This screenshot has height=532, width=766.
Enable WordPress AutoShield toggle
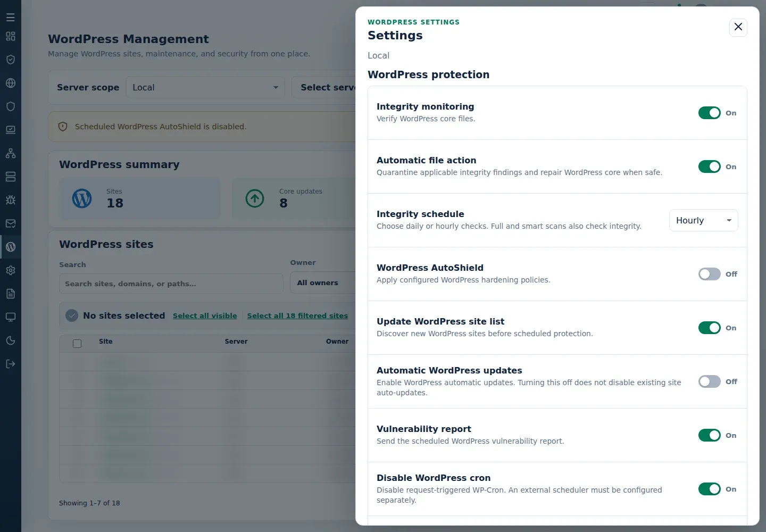[710, 274]
